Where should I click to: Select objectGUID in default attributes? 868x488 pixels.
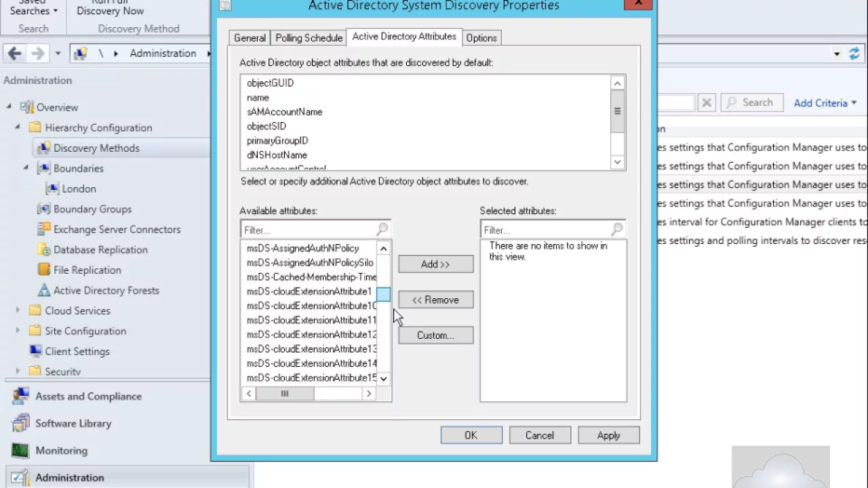tap(271, 83)
